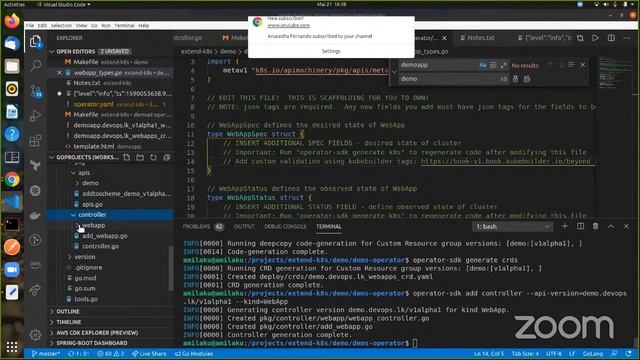This screenshot has width=640, height=360.
Task: Open controller.go in file tree
Action: [x=100, y=246]
